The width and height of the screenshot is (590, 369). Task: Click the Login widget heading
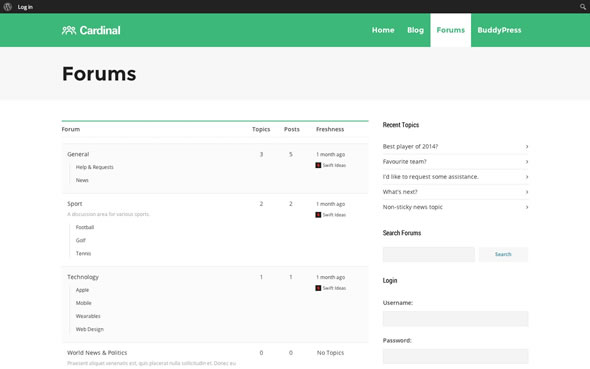click(x=390, y=281)
